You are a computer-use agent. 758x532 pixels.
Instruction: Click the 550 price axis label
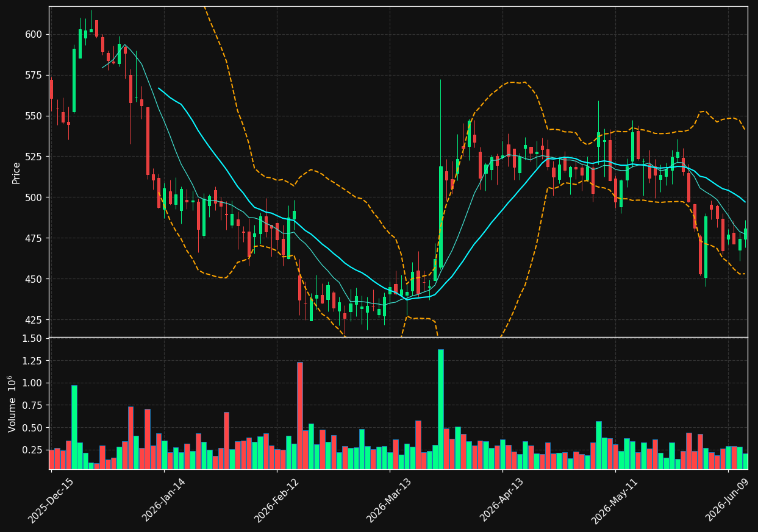(34, 116)
